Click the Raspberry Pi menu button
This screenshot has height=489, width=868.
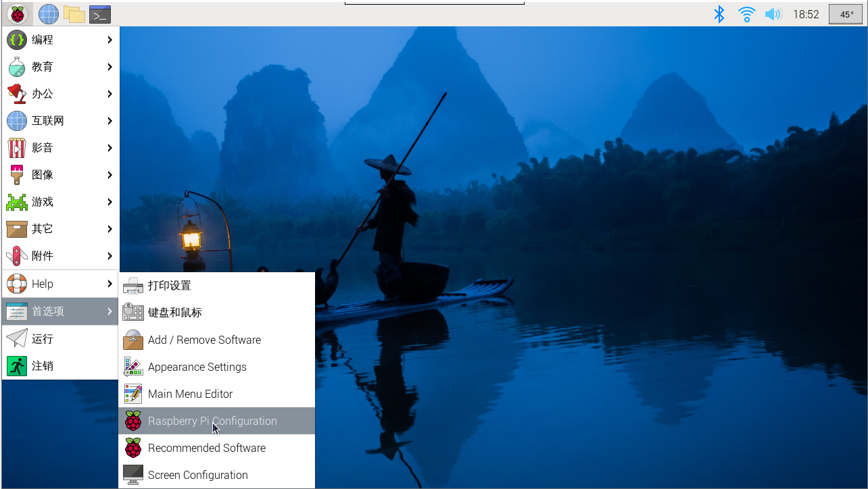point(17,14)
